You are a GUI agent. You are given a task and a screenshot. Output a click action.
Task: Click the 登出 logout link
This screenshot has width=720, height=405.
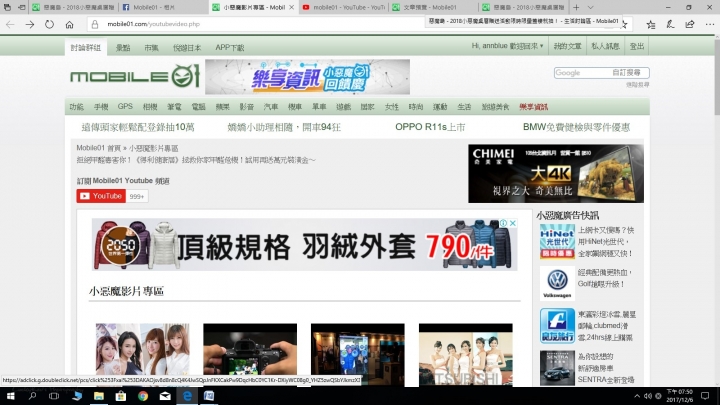click(x=636, y=46)
